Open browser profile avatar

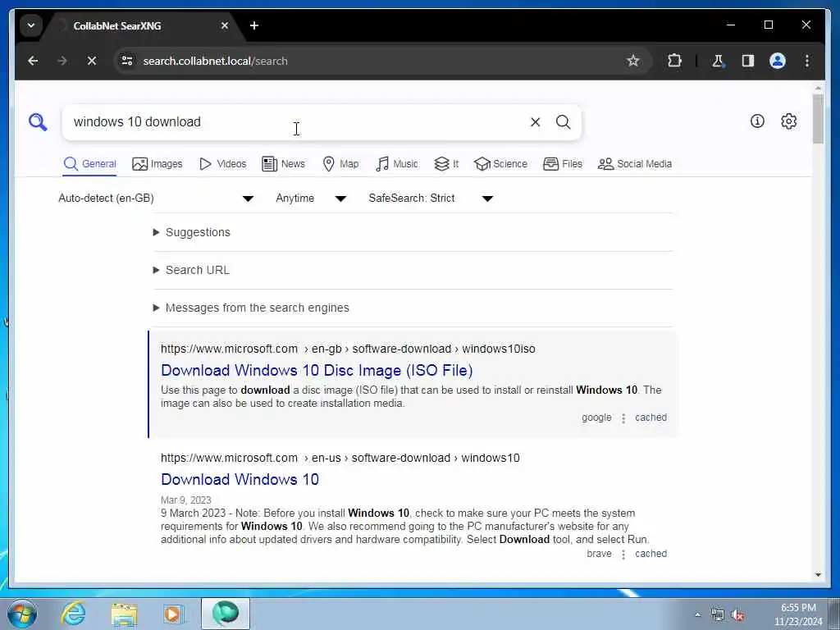tap(778, 61)
